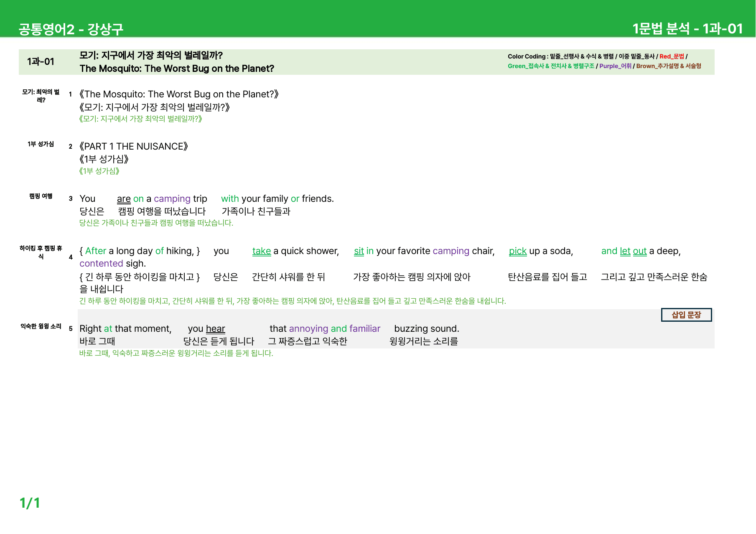This screenshot has height=534, width=756.
Task: Click the underlined verb 'pick'
Action: click(x=518, y=251)
